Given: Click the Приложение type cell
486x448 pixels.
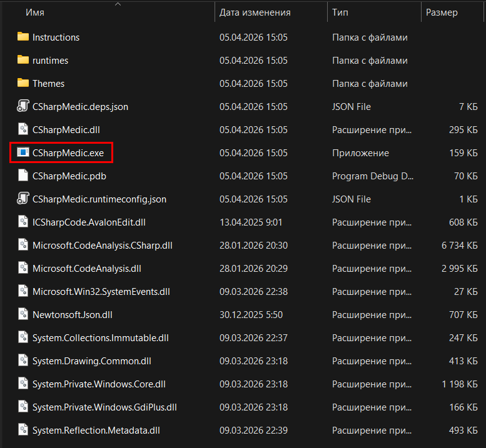Looking at the screenshot, I should 360,153.
